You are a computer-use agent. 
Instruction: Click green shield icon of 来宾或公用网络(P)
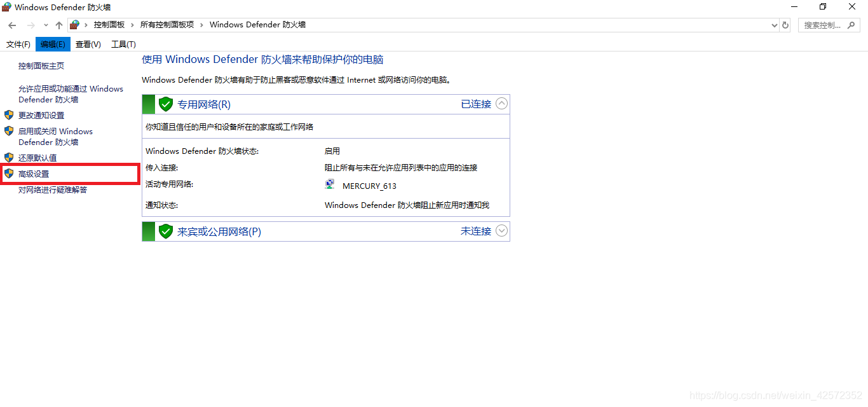pyautogui.click(x=166, y=231)
